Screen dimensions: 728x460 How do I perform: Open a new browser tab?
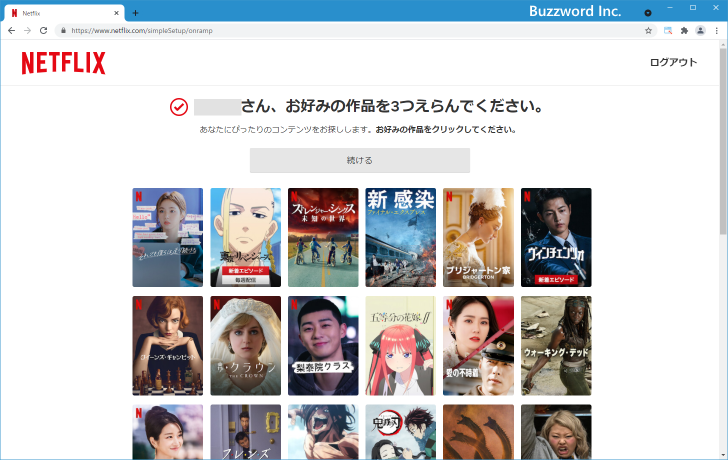(135, 13)
